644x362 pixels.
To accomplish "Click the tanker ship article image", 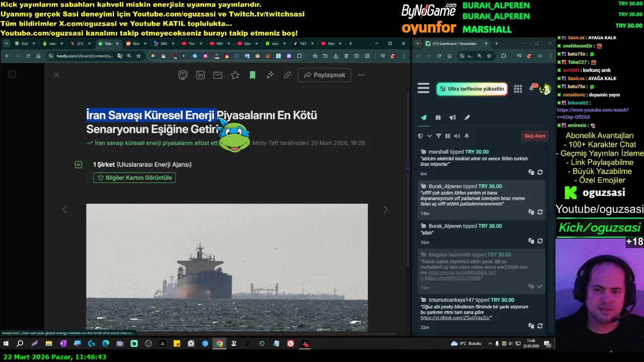I will pyautogui.click(x=227, y=267).
